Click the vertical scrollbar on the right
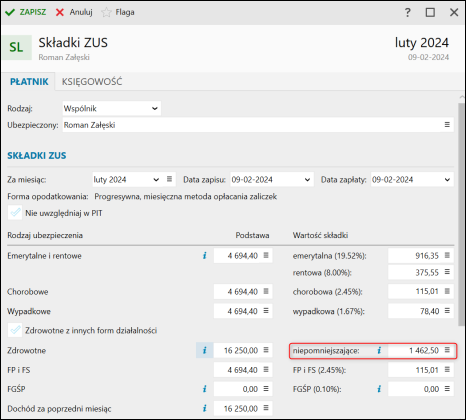Screen dimensions: 466x420 tap(461, 213)
